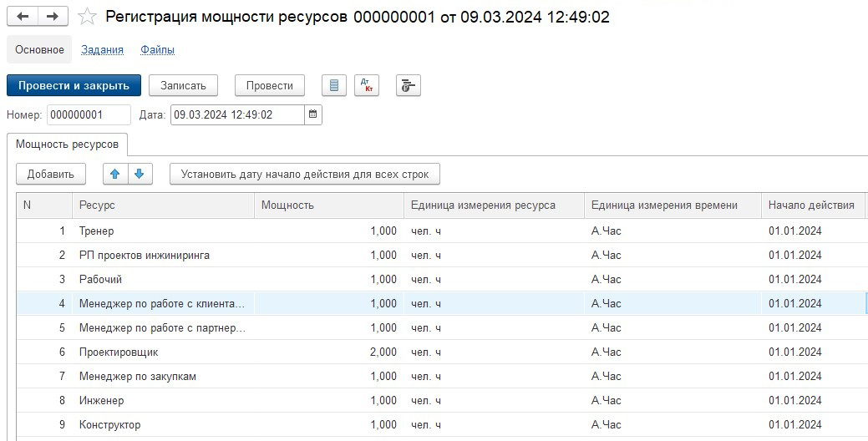Show Дт/Кт accounting entries icon
Viewport: 868px width, 441px height.
(367, 85)
